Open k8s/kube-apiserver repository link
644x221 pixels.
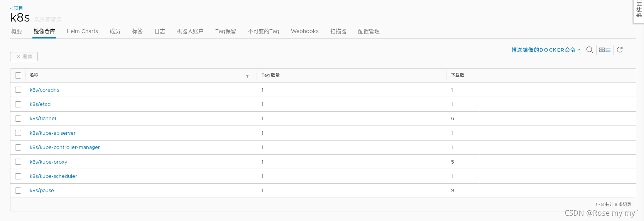(52, 133)
